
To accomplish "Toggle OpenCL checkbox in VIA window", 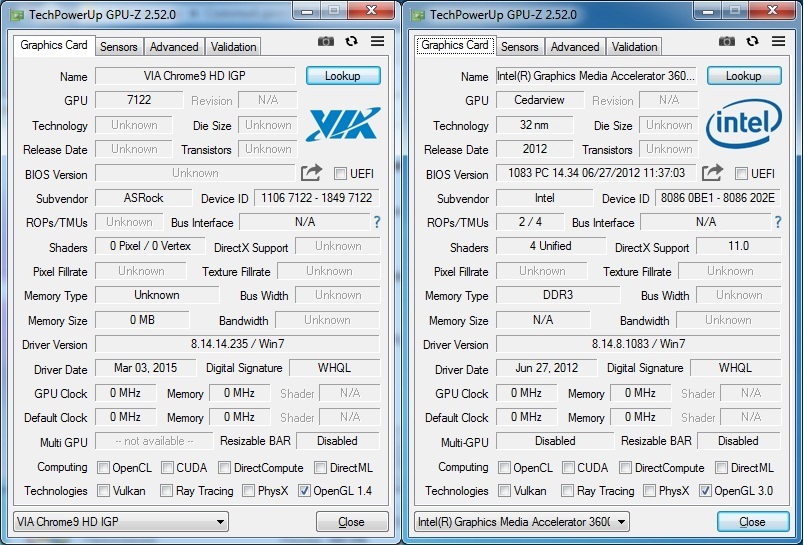I will click(x=104, y=468).
